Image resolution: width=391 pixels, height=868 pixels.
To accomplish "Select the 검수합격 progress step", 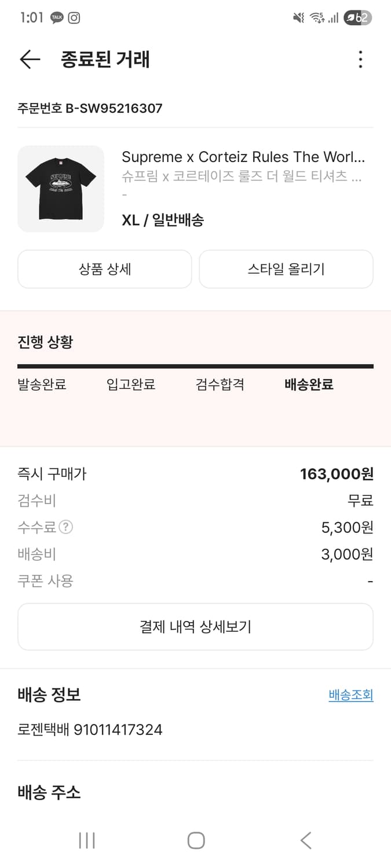I will pyautogui.click(x=220, y=384).
